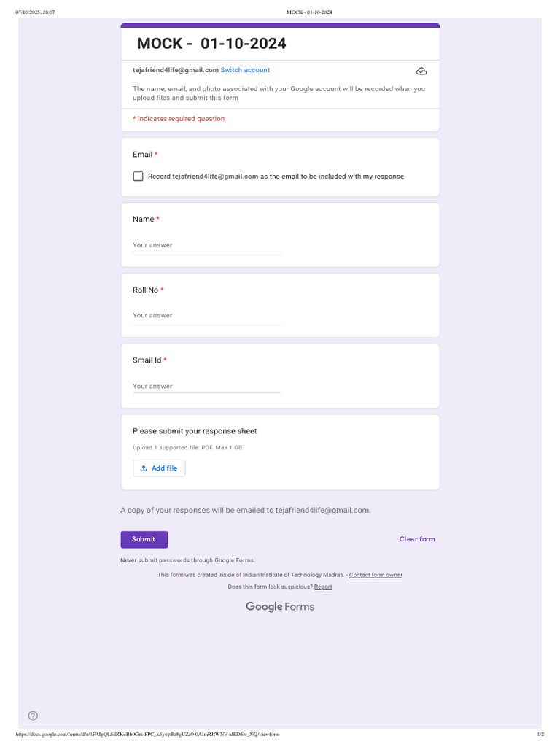This screenshot has width=560, height=747.
Task: Click the cloud saved-draft icon
Action: point(421,71)
